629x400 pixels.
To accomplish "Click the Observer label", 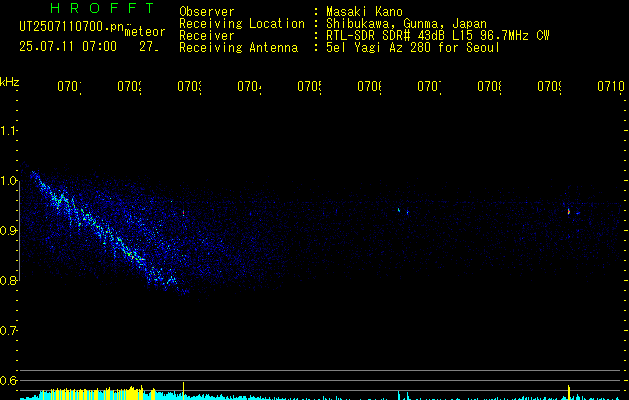I will click(x=207, y=12).
